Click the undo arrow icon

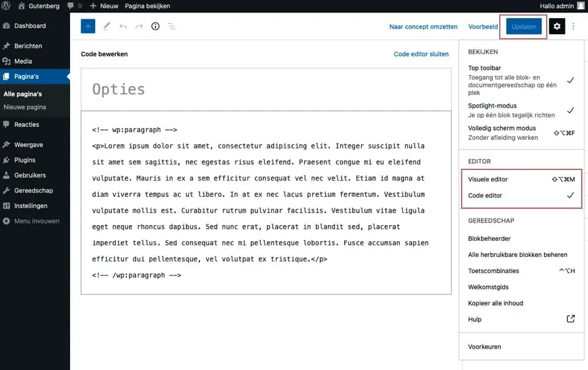123,26
